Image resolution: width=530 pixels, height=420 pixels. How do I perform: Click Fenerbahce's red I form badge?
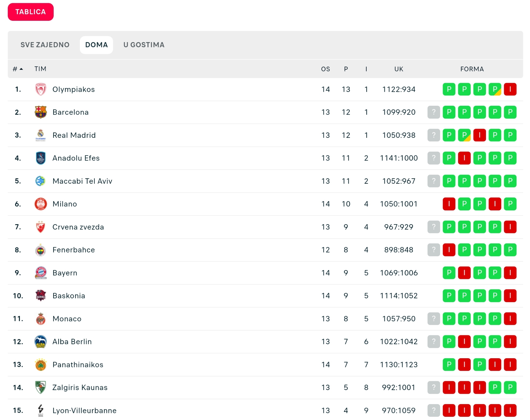tap(449, 250)
